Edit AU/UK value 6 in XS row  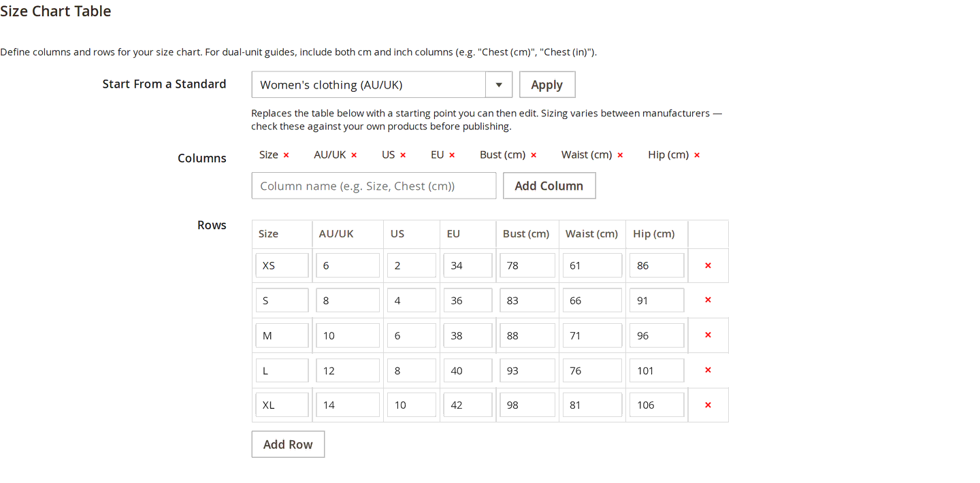[348, 265]
